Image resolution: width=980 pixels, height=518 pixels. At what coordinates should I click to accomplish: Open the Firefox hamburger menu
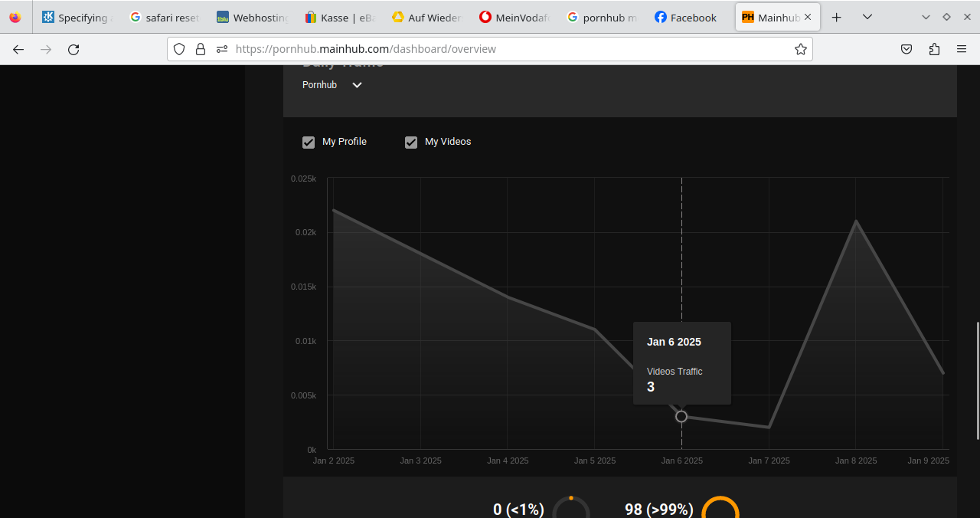coord(962,49)
